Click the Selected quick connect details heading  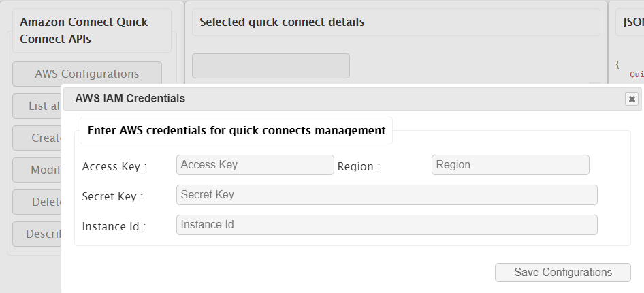(282, 22)
